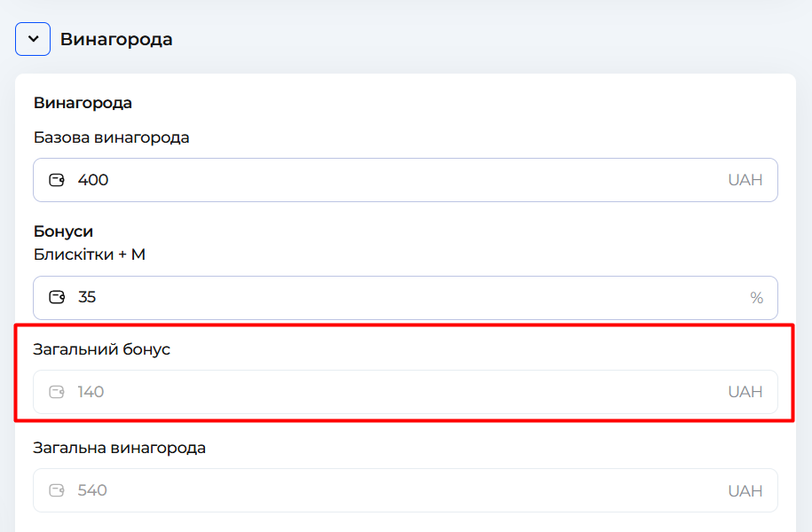Click the Бонуси heading
The image size is (812, 532).
point(63,231)
